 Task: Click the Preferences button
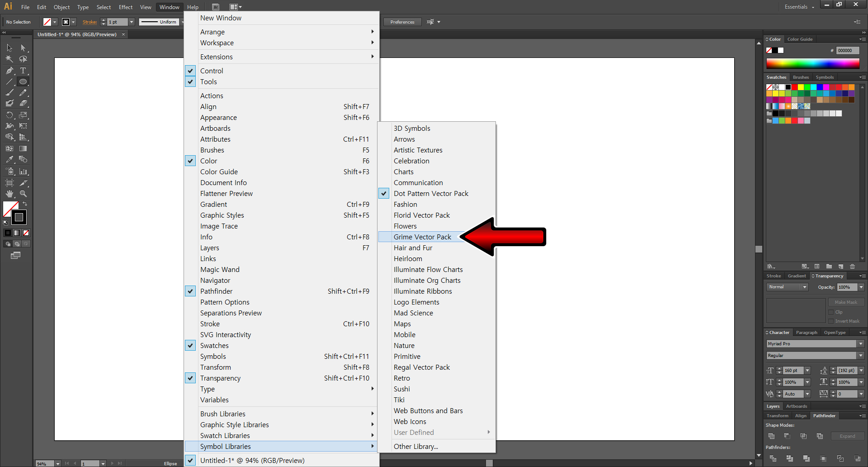pyautogui.click(x=402, y=22)
